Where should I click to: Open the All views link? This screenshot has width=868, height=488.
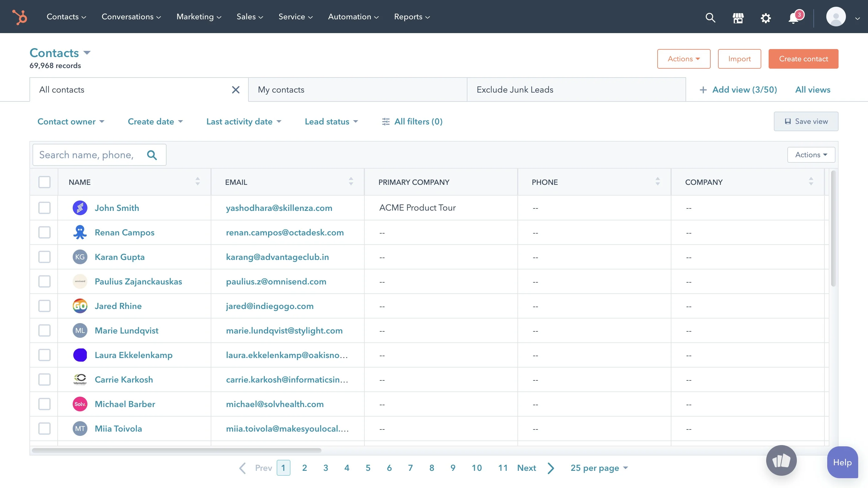[x=813, y=90]
